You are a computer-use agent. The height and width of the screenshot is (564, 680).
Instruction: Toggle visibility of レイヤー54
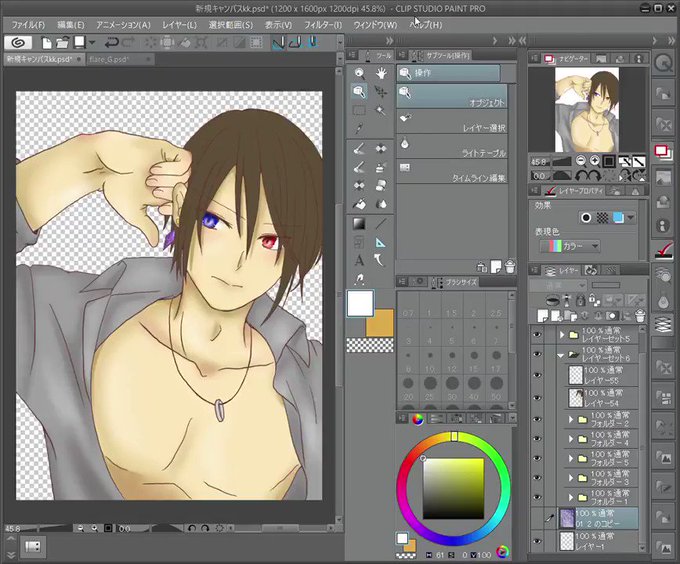point(537,398)
